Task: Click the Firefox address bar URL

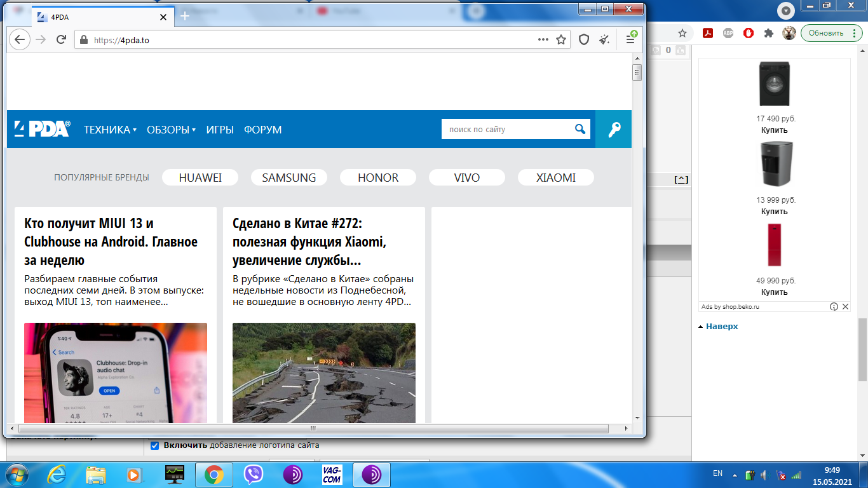Action: (x=121, y=40)
